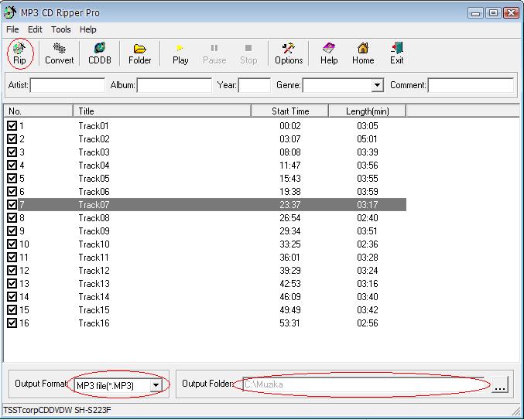Toggle the checkbox for track 5
This screenshot has height=420, width=524.
point(12,178)
